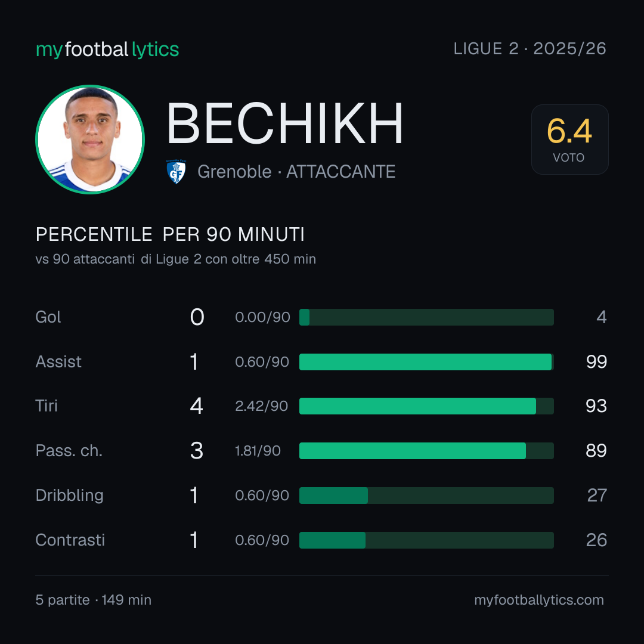Click the Bechikh player portrait

[90, 140]
